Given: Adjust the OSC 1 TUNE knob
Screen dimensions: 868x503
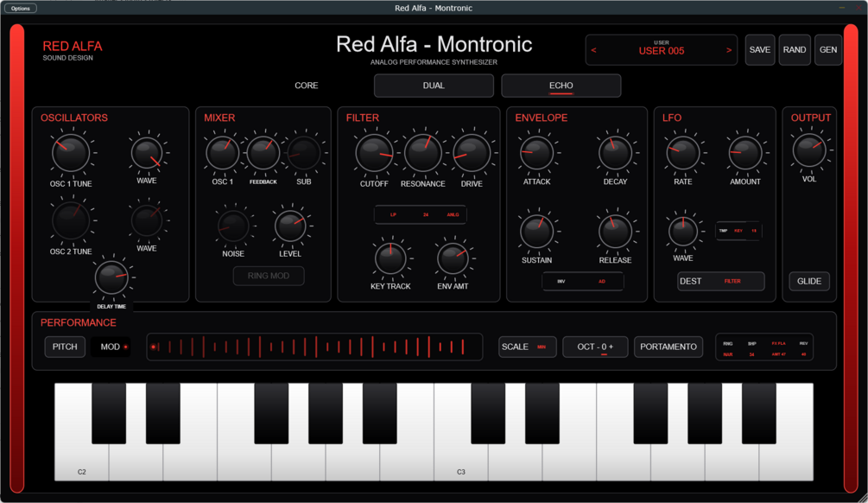Looking at the screenshot, I should pyautogui.click(x=71, y=153).
